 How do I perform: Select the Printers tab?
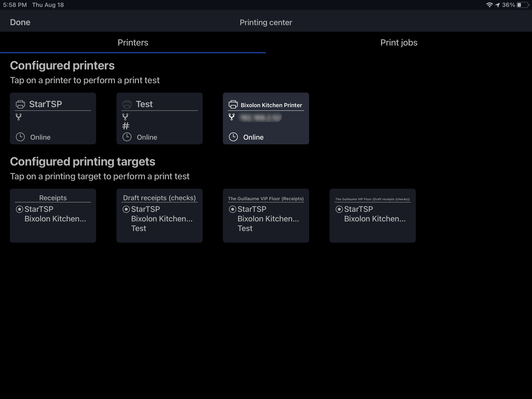[133, 43]
